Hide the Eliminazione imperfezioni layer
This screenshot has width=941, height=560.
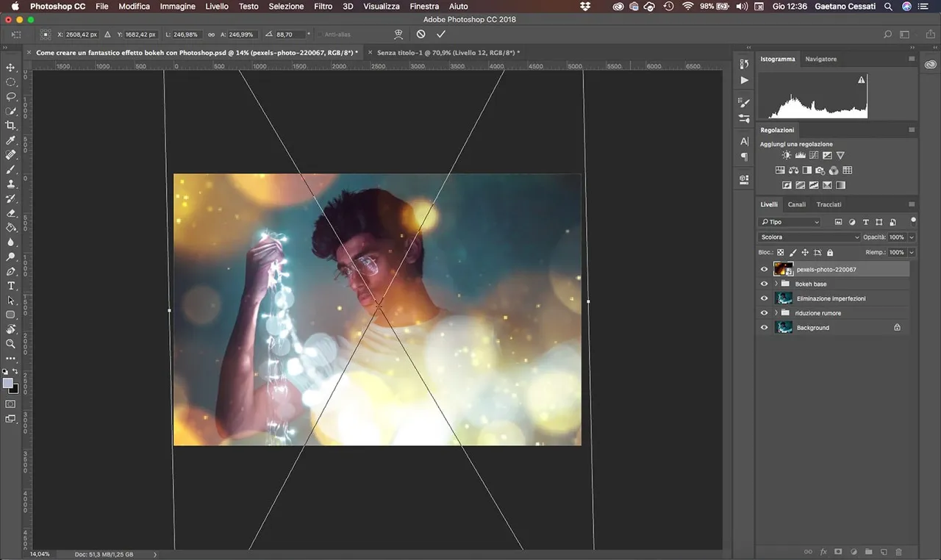tap(764, 298)
